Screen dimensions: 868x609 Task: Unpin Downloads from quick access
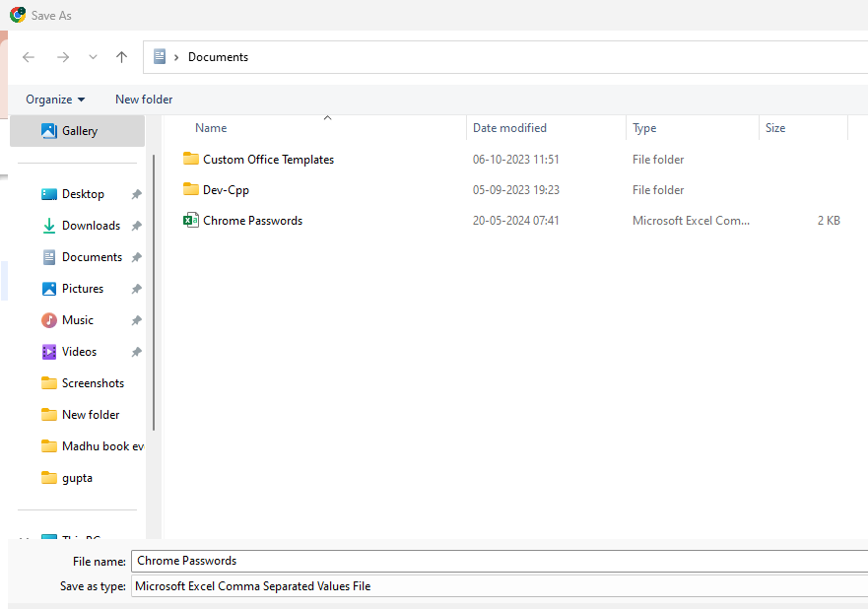(x=136, y=225)
